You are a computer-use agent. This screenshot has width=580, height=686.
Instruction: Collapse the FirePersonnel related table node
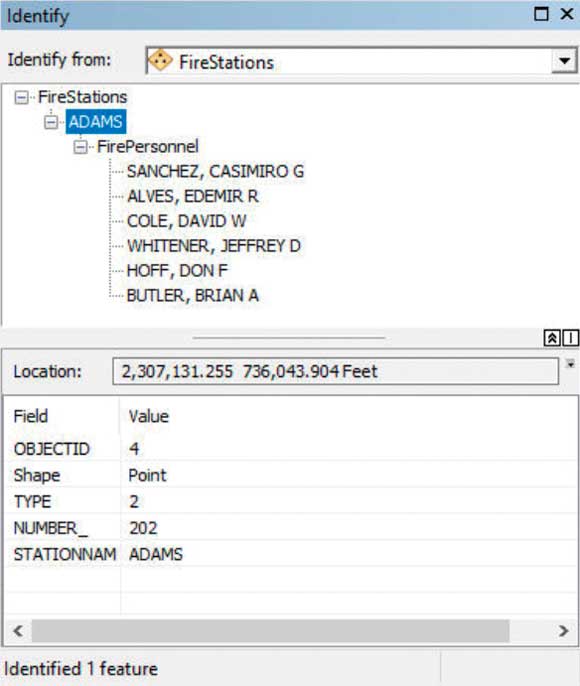coord(80,147)
